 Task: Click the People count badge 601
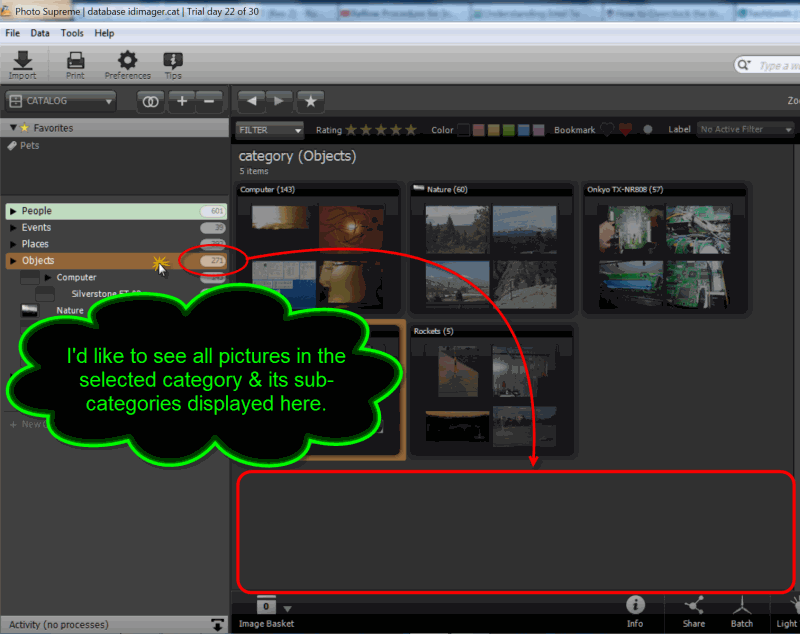[x=213, y=211]
